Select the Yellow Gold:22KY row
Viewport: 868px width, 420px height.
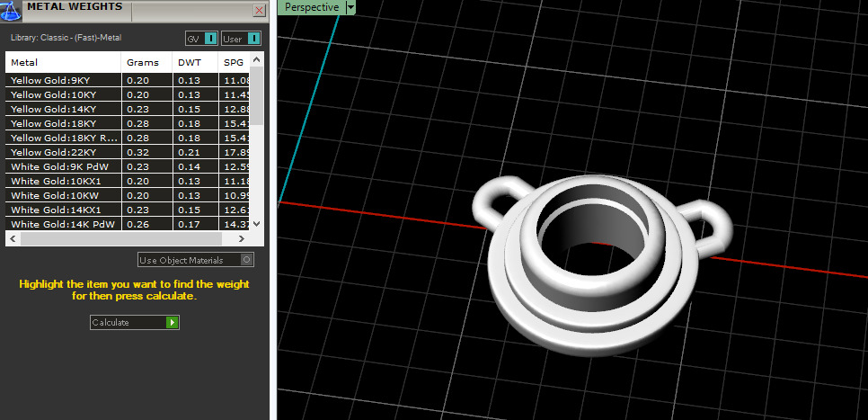click(128, 152)
